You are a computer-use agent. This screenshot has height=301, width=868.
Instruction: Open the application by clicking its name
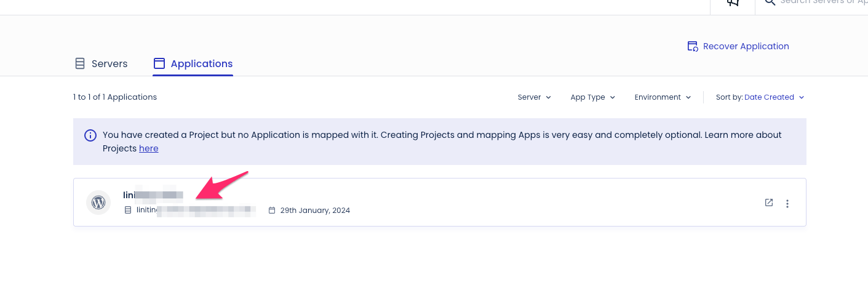pos(153,195)
